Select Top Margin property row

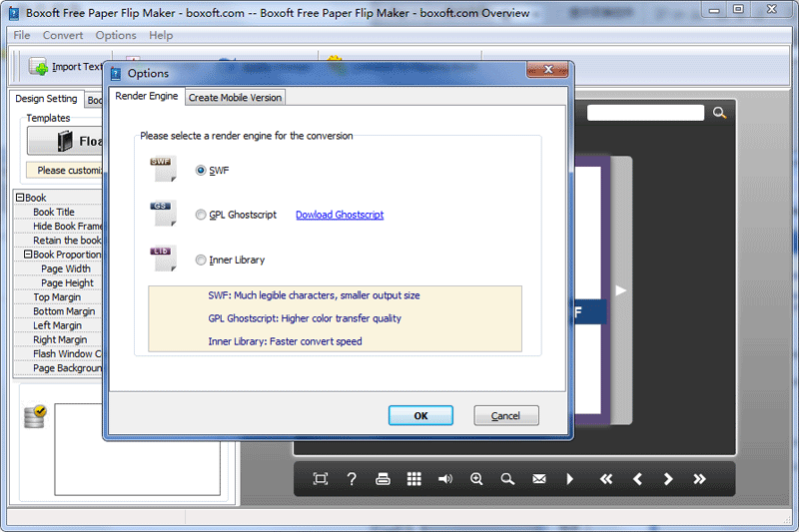(58, 297)
